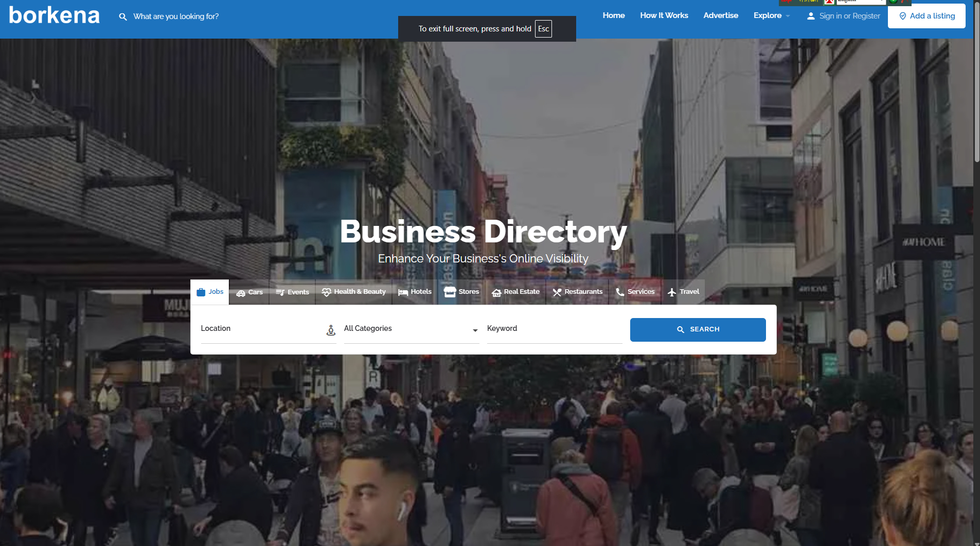
Task: Select the Cars category tab
Action: point(250,292)
